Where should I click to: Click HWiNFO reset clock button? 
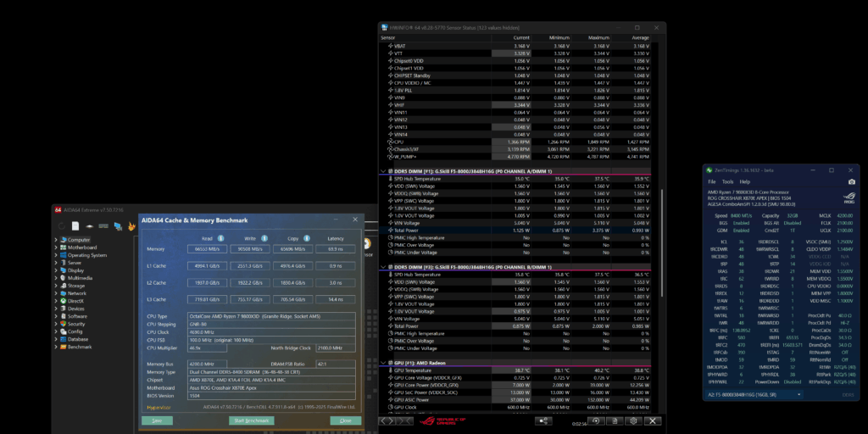coord(596,420)
